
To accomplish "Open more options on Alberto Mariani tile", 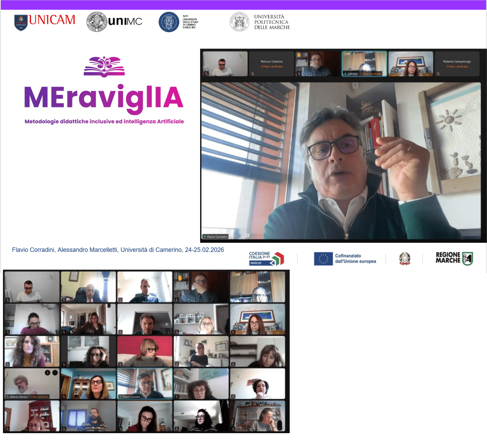I will 55,373.
